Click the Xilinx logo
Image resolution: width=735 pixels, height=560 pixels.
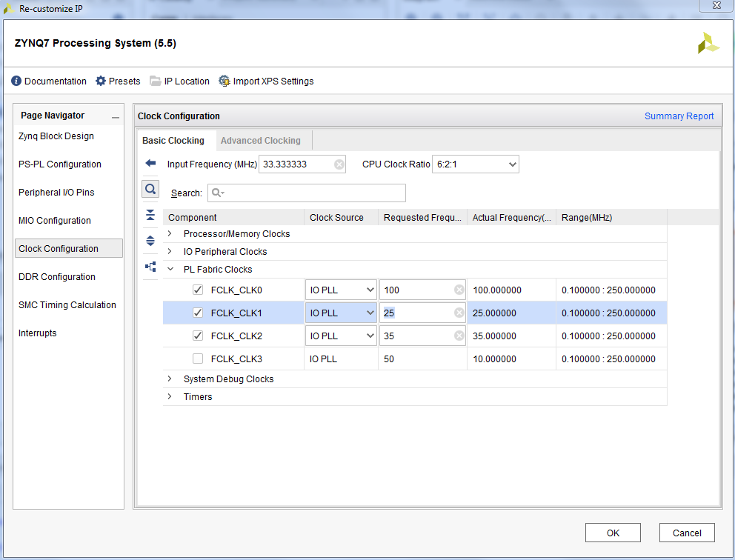pos(708,43)
